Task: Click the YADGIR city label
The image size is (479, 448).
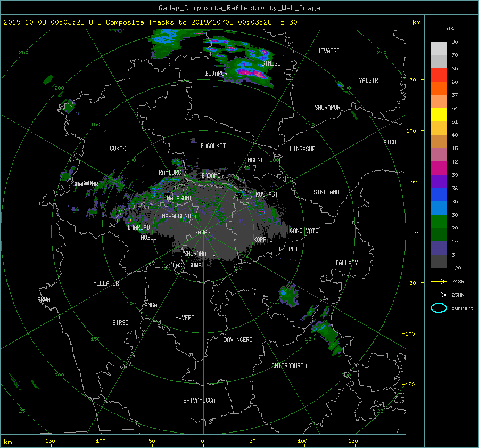Action: [x=368, y=80]
